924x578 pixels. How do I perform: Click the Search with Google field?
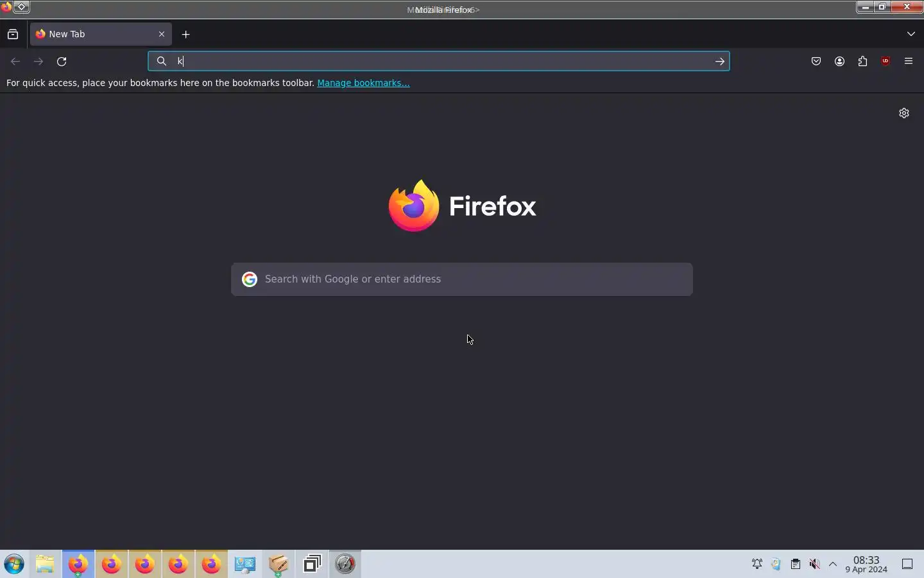click(x=462, y=279)
